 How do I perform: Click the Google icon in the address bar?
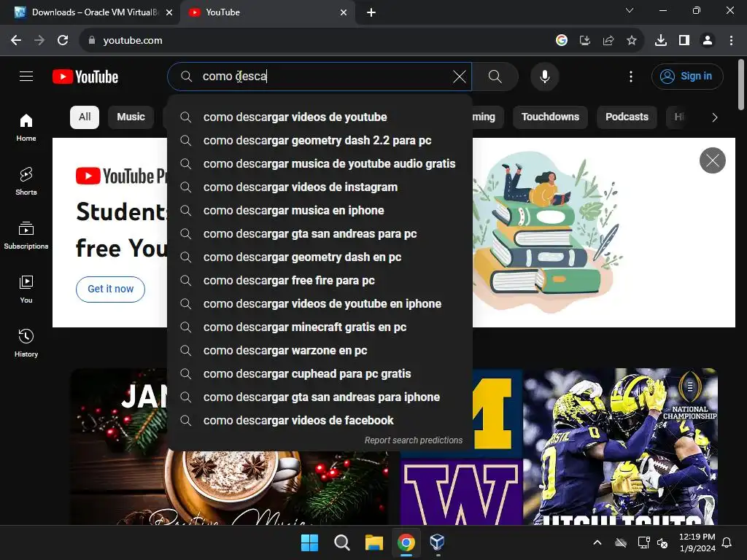(562, 41)
